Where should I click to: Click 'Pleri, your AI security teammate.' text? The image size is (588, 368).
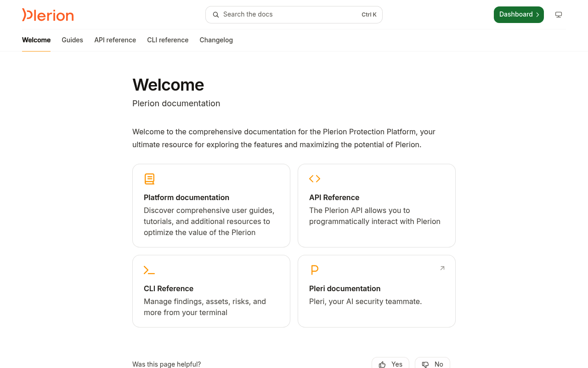[366, 301]
